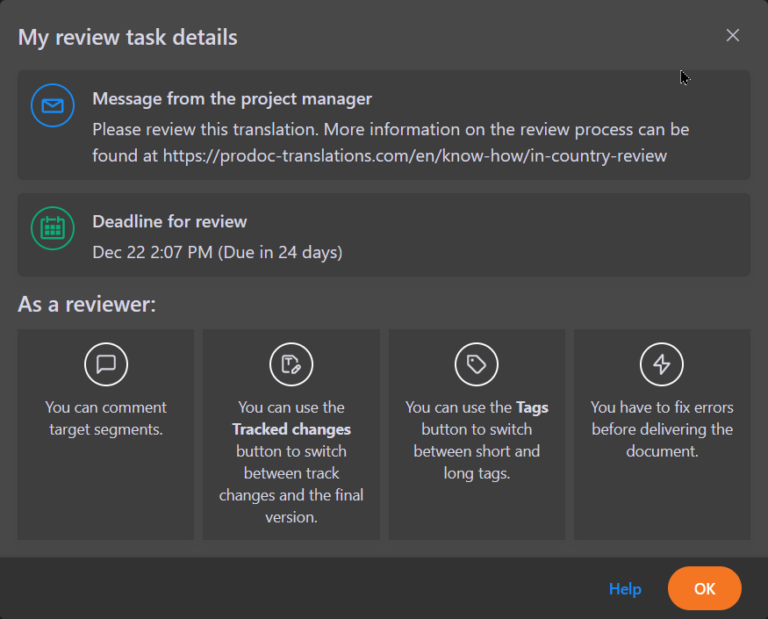768x619 pixels.
Task: Click the green calendar deadline icon
Action: (x=52, y=228)
